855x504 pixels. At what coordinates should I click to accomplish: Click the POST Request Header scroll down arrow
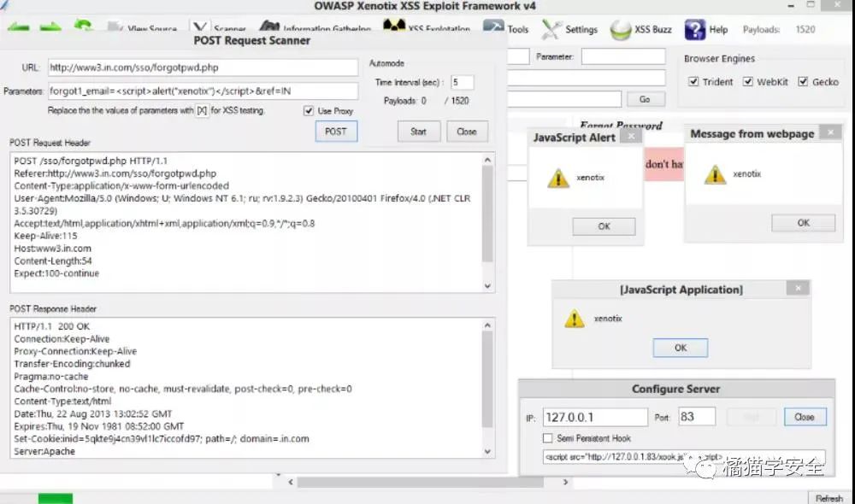pyautogui.click(x=487, y=285)
